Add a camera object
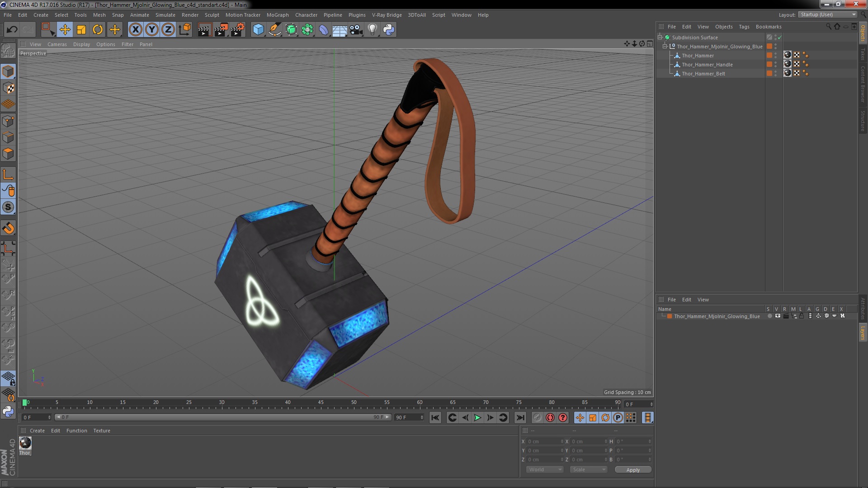 [356, 30]
